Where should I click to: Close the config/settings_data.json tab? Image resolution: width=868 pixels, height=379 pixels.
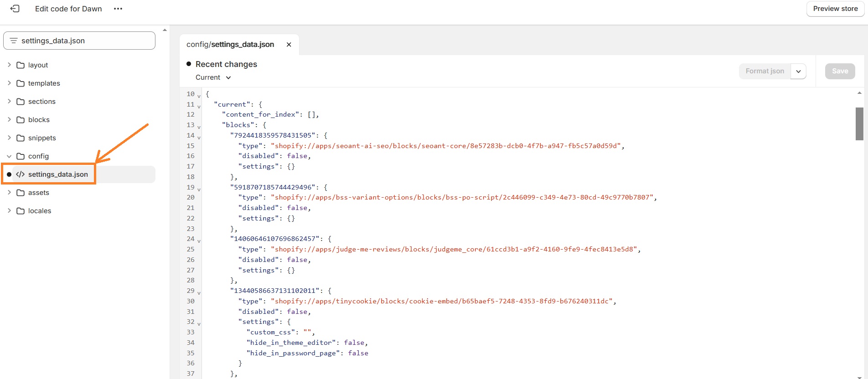click(x=289, y=44)
